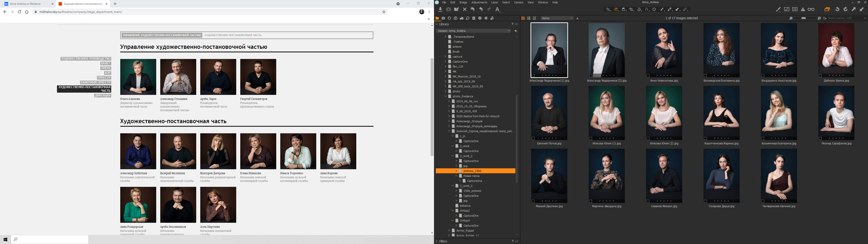The image size is (868, 244).
Task: Open the Adjustments menu
Action: pos(479,2)
